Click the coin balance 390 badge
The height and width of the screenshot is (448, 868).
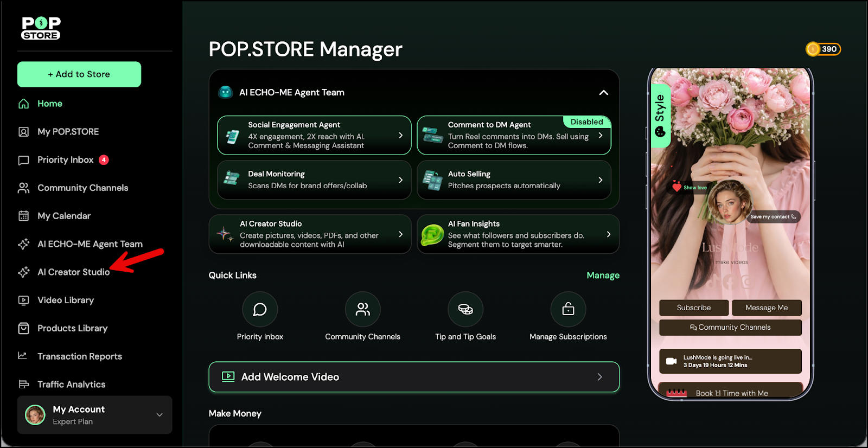[823, 49]
